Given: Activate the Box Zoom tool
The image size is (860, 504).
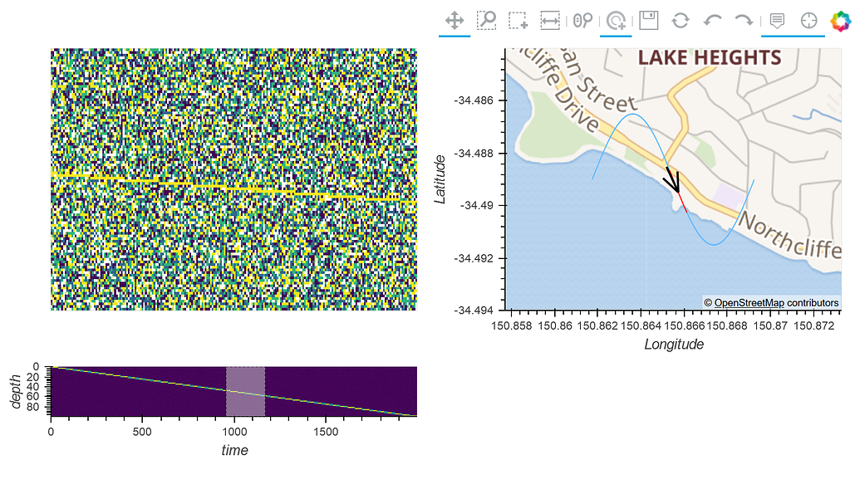Looking at the screenshot, I should click(488, 20).
